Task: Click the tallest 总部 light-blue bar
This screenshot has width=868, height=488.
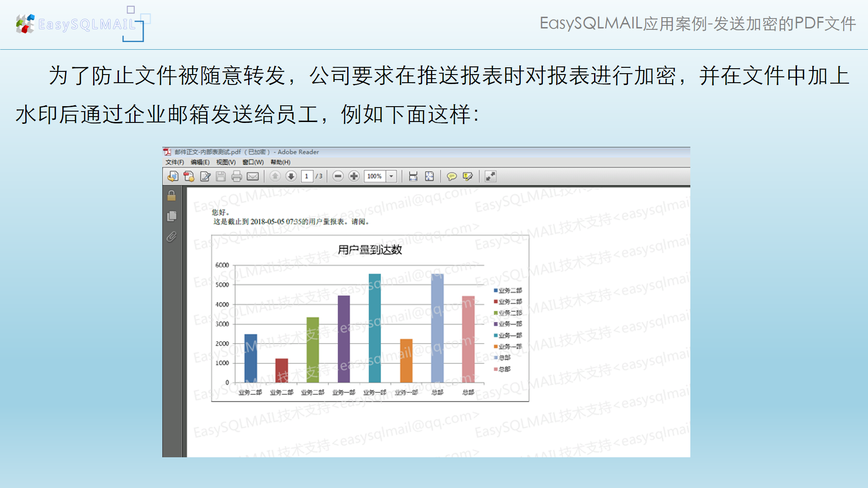Action: 437,328
